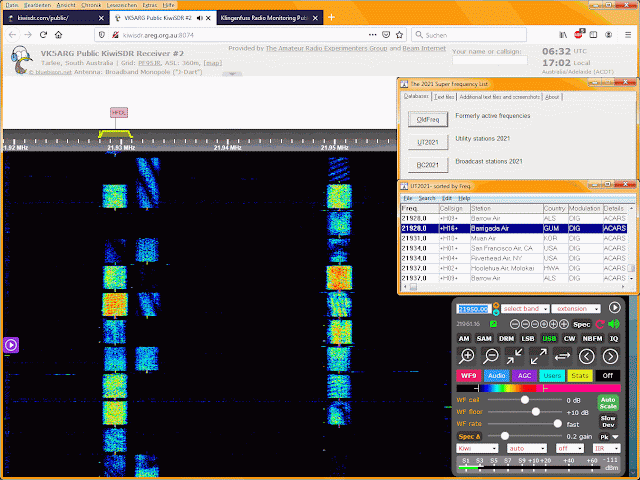Click the horizontal double-arrow band swap icon
The height and width of the screenshot is (480, 640).
pyautogui.click(x=562, y=356)
